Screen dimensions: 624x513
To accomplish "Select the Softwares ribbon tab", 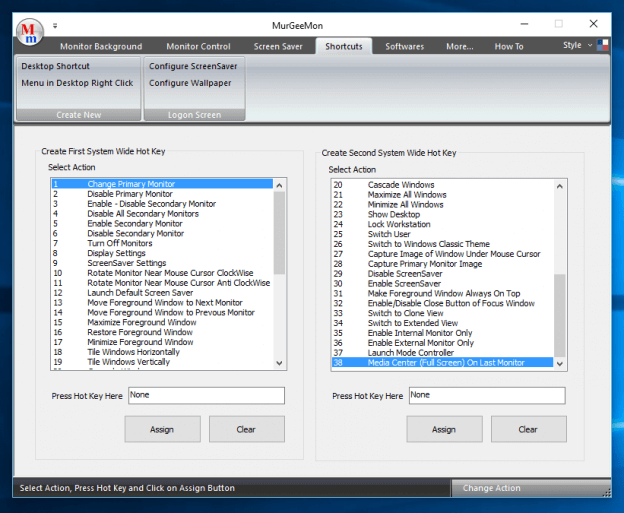I will pyautogui.click(x=404, y=46).
